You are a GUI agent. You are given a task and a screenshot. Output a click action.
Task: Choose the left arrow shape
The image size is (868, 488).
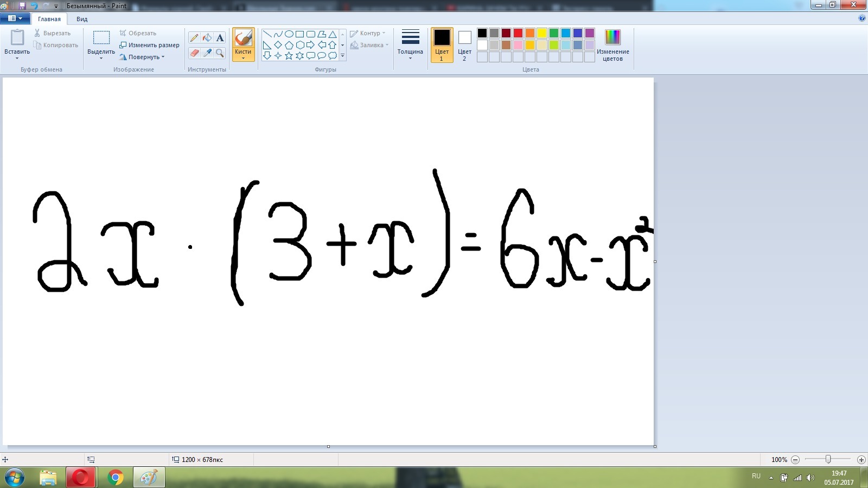(x=322, y=45)
